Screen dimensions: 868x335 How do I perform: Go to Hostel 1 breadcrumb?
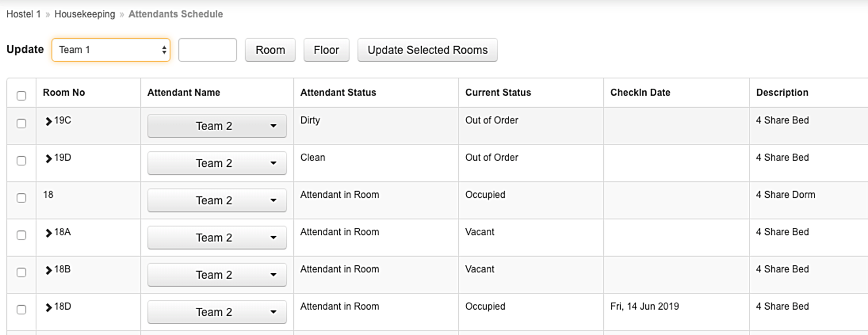point(23,14)
